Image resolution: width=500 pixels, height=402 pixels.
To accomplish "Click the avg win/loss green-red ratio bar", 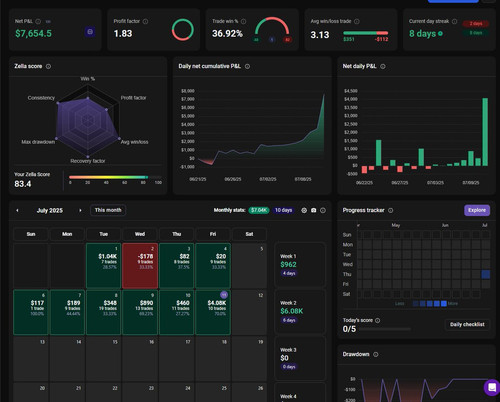I will (366, 33).
